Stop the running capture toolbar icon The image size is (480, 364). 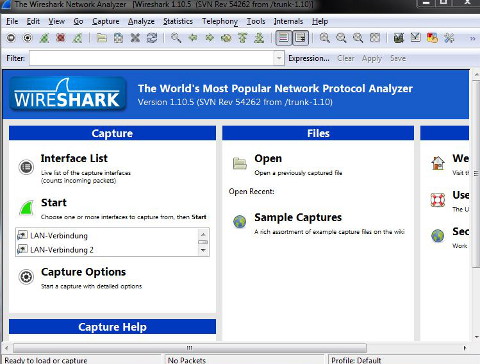pos(61,38)
